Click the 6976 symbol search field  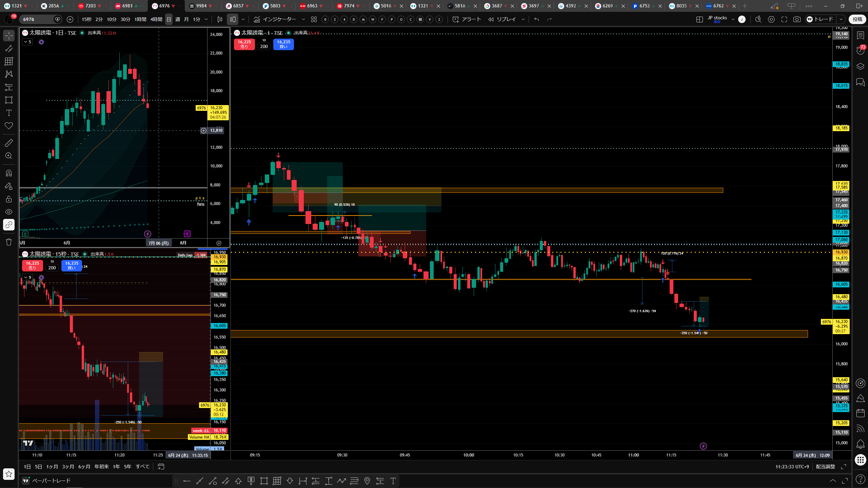(37, 19)
